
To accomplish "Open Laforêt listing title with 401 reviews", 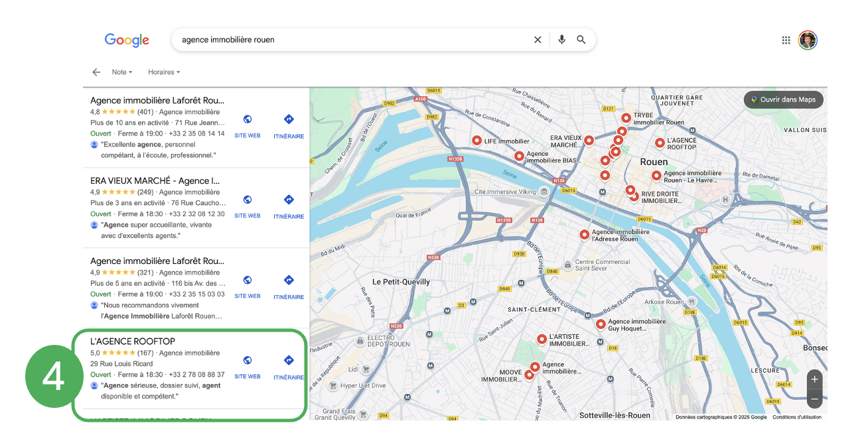I will (157, 100).
